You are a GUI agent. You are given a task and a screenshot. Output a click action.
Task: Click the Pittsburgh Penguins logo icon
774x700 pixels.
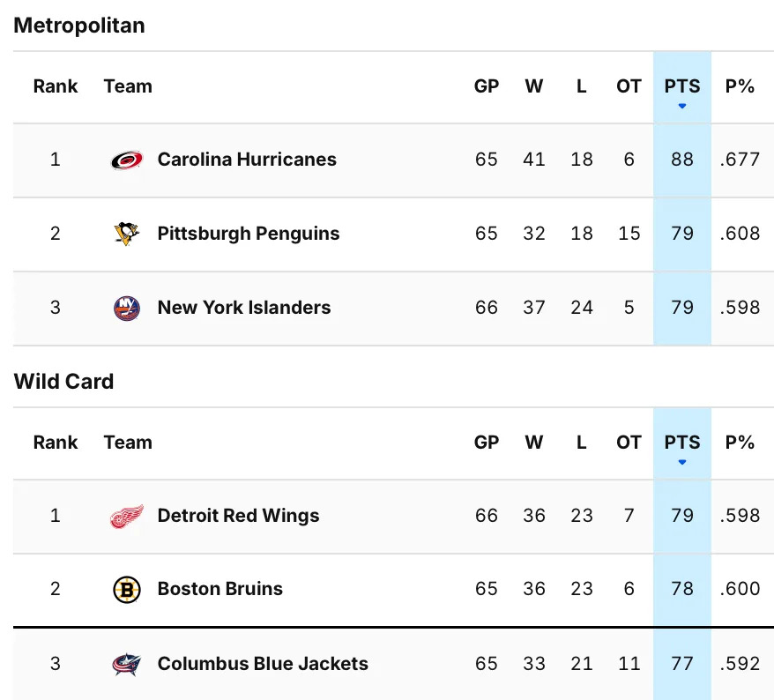tap(127, 234)
